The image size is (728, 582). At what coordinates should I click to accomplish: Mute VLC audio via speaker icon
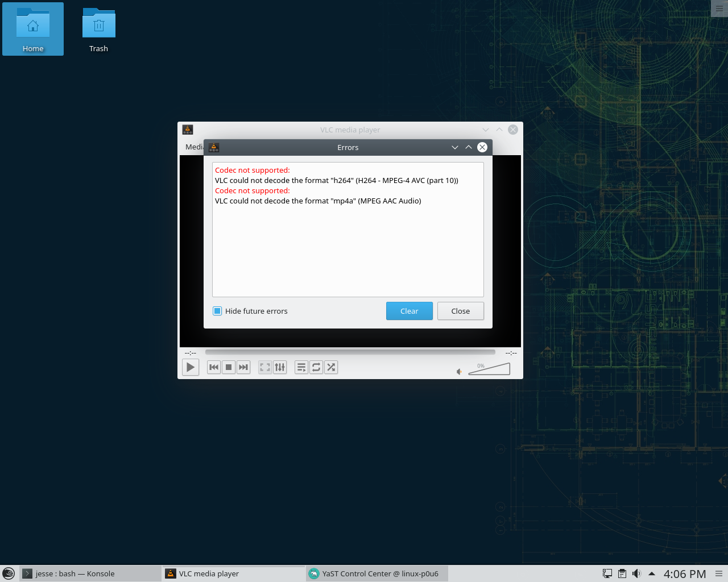point(459,372)
